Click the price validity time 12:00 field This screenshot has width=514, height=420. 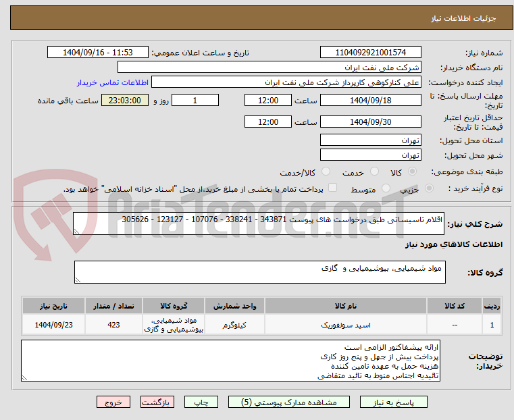pos(268,122)
